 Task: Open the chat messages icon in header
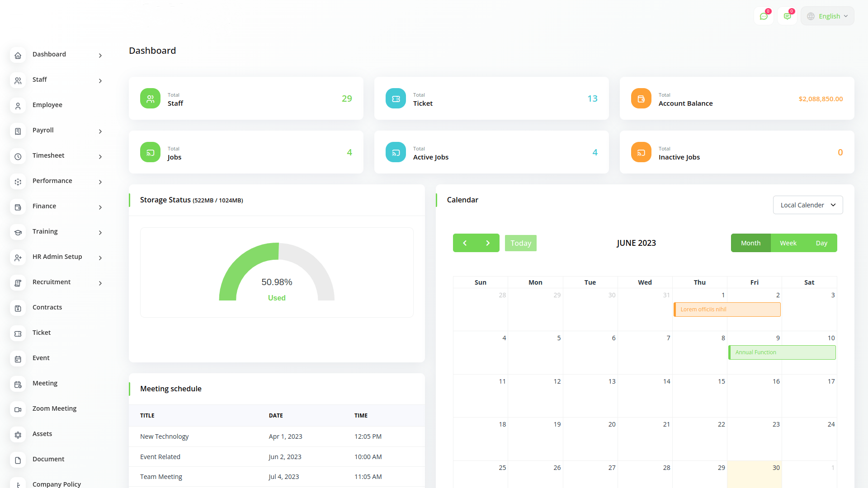(x=764, y=16)
